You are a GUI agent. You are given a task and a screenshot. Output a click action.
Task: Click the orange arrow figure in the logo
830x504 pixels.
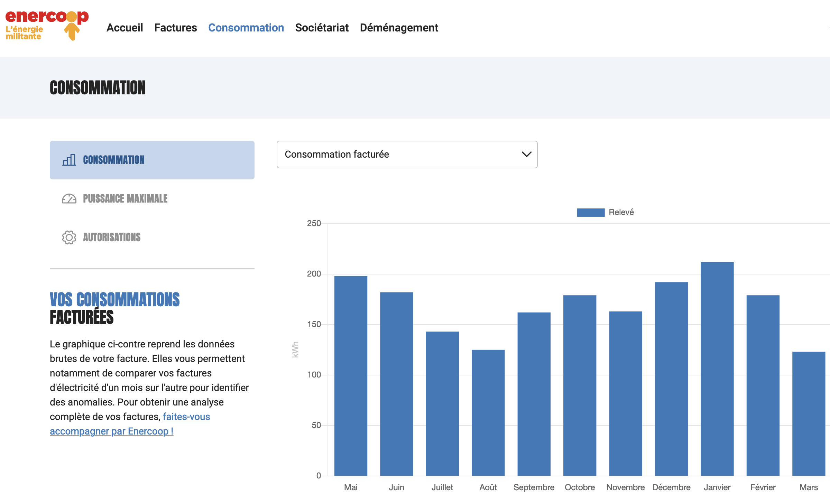pos(72,30)
